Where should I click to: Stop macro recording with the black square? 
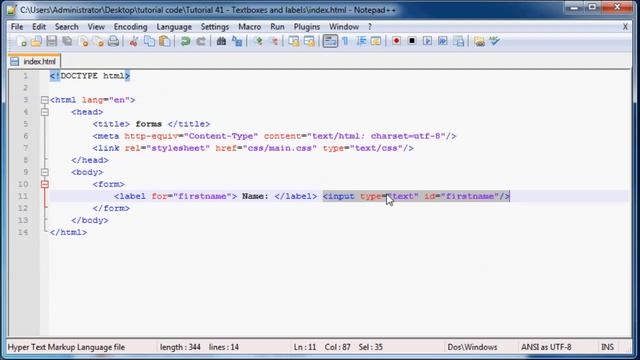[412, 41]
